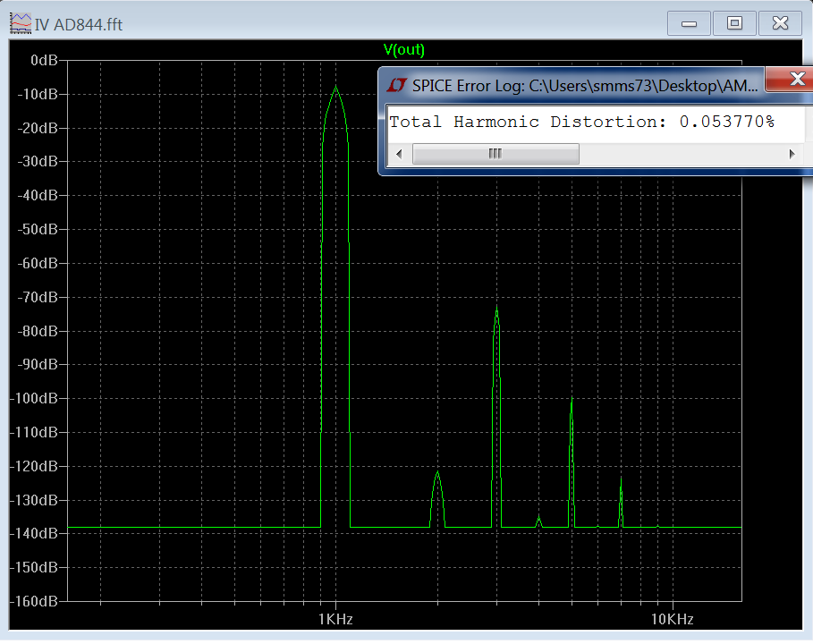Maximize the IV AD844.fft window

[734, 23]
